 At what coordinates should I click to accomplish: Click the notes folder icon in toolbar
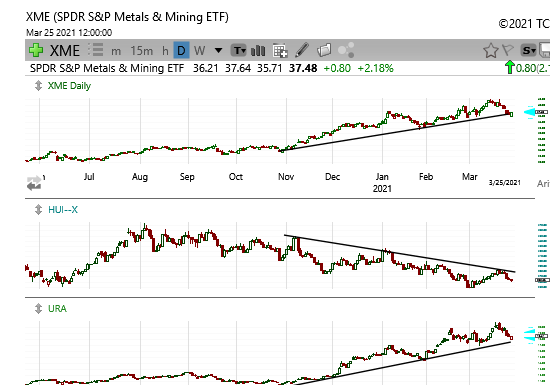[324, 50]
